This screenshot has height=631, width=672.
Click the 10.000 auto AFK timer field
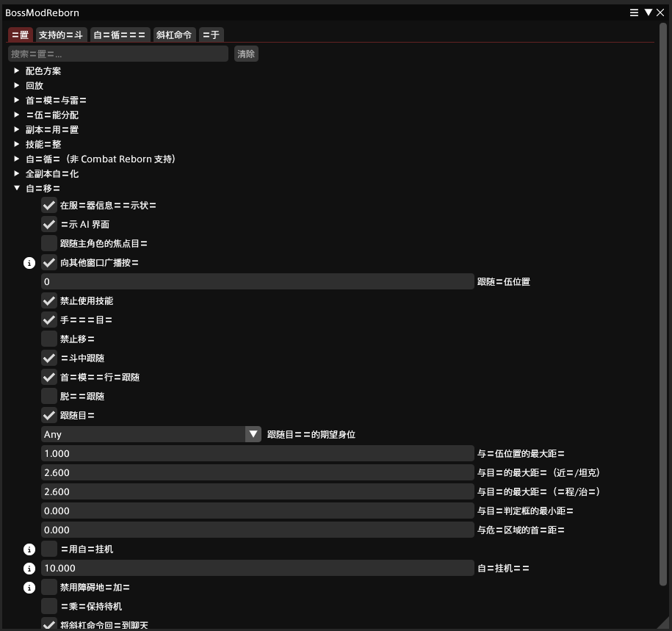pos(258,568)
